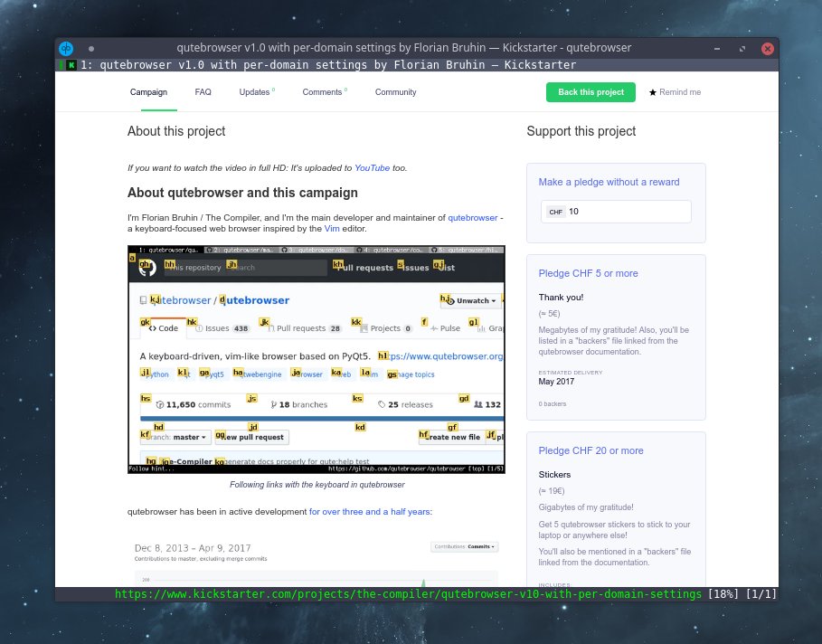The height and width of the screenshot is (644, 822).
Task: Click 'About qutebrowser and this campaign' heading
Action: pyautogui.click(x=242, y=193)
